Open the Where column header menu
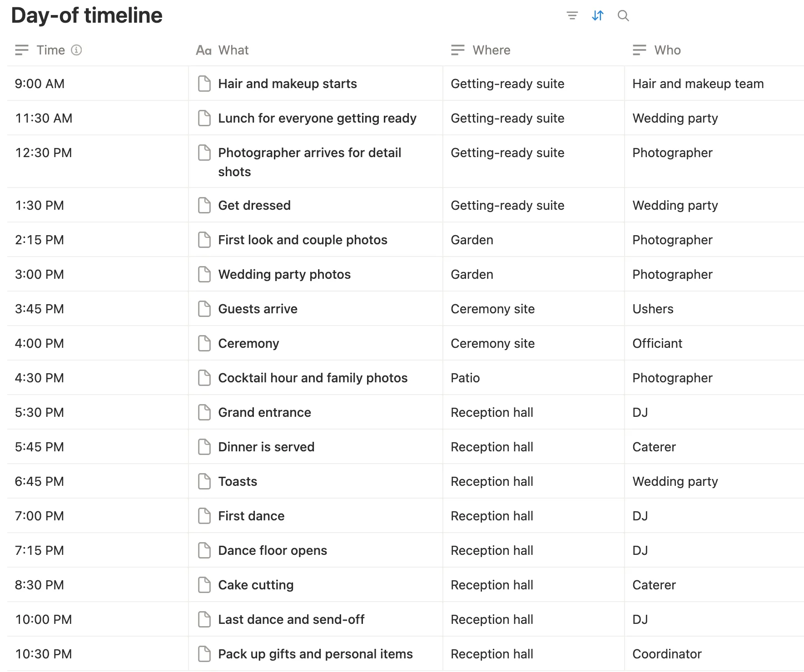The width and height of the screenshot is (804, 672). [x=534, y=50]
